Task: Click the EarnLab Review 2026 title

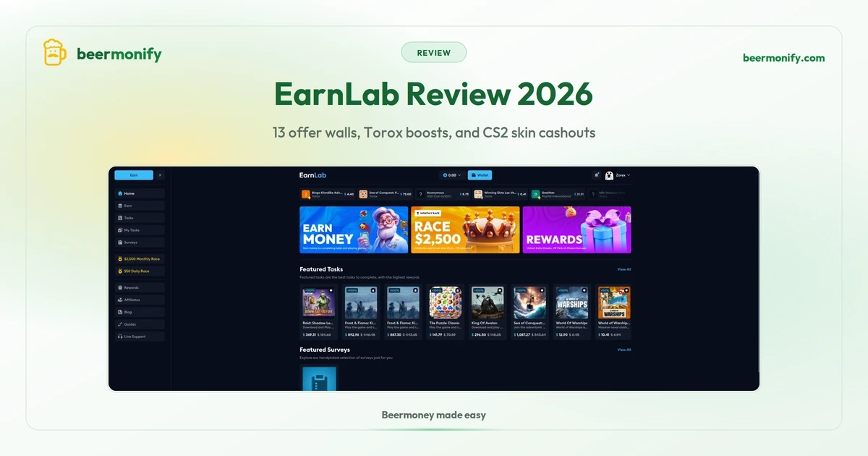Action: tap(433, 94)
